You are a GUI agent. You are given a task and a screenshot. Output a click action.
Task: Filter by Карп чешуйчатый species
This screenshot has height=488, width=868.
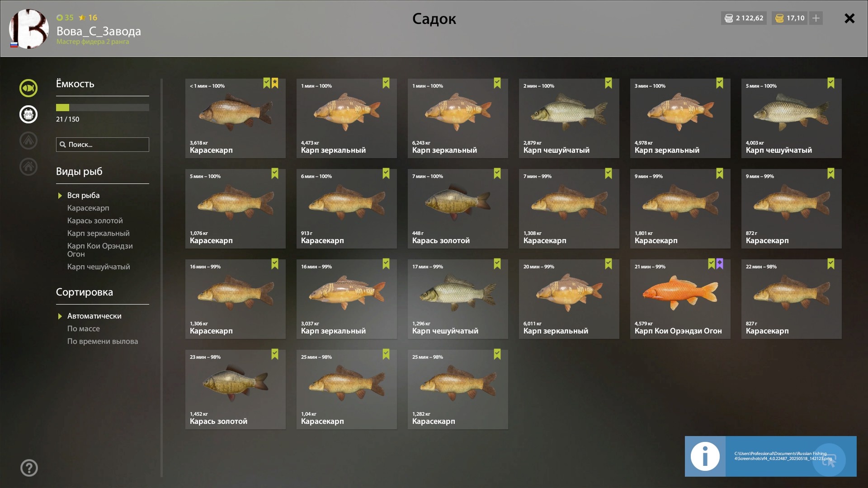pyautogui.click(x=99, y=267)
